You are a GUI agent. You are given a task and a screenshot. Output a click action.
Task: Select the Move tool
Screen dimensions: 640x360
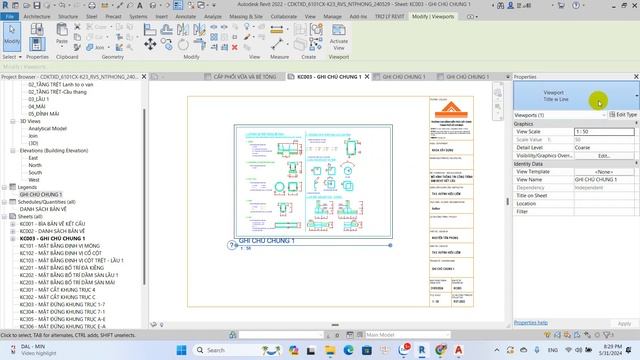(150, 44)
